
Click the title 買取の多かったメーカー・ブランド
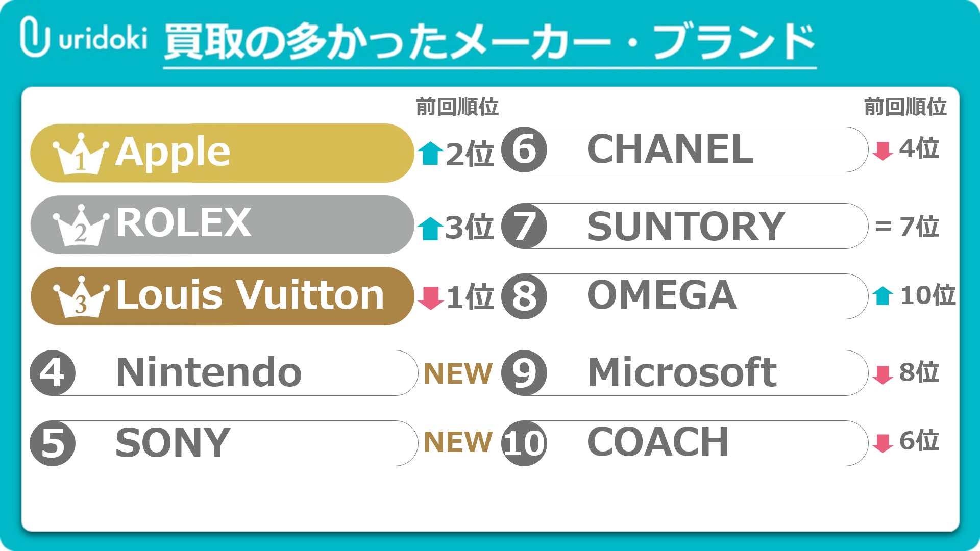(489, 42)
